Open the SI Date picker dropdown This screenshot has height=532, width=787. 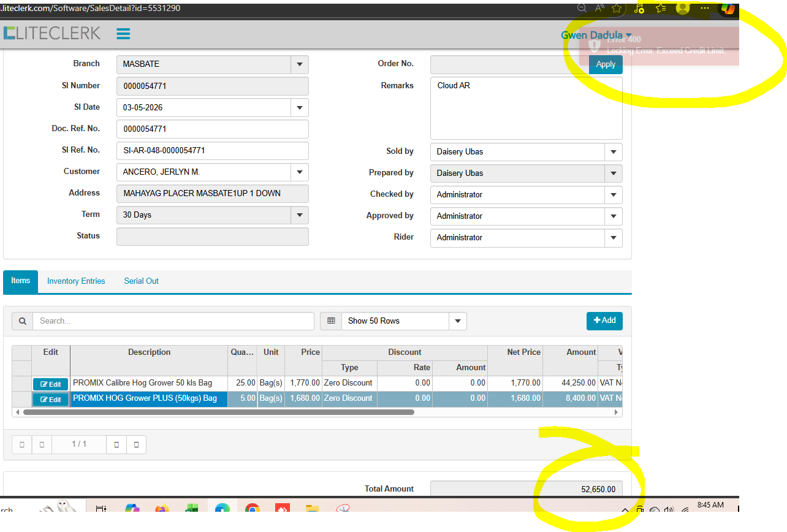(299, 108)
